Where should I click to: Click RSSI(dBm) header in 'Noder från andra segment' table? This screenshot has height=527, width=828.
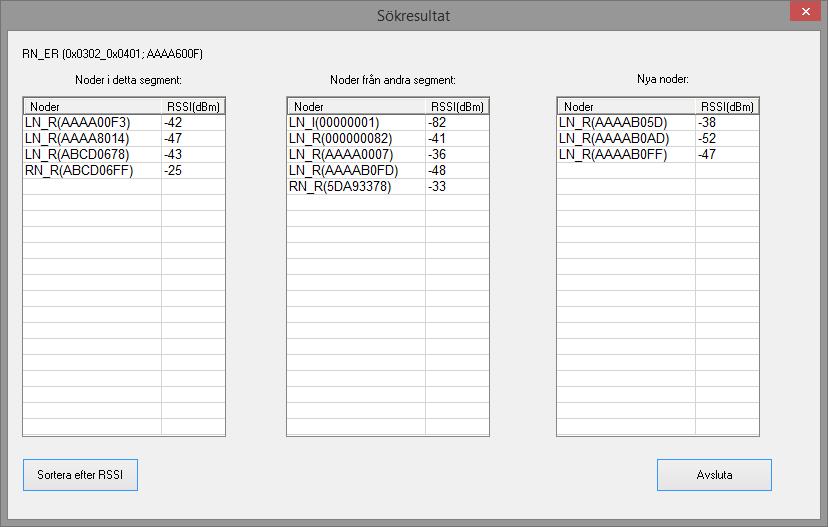pos(457,107)
